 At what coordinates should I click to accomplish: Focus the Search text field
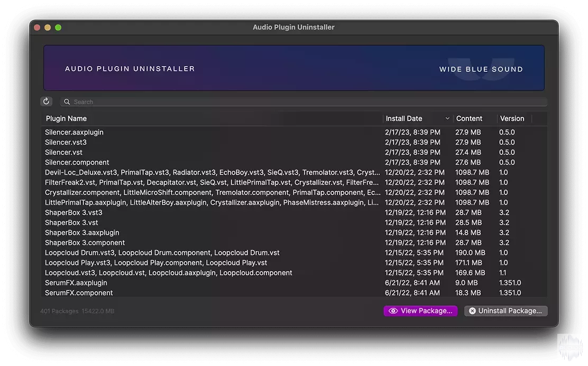pos(304,102)
